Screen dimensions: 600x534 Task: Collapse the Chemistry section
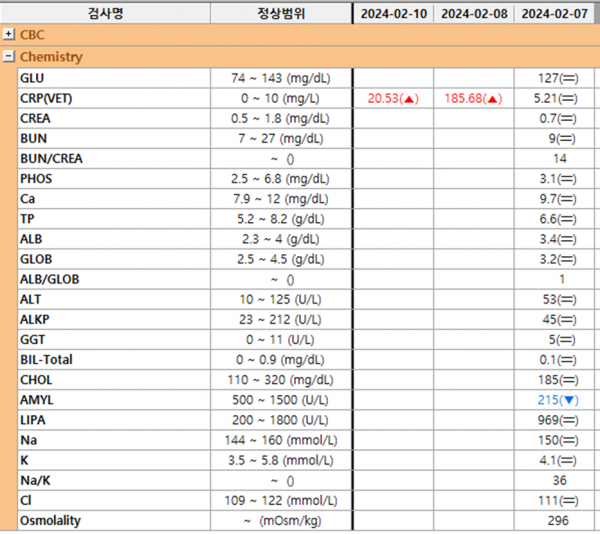(x=8, y=57)
